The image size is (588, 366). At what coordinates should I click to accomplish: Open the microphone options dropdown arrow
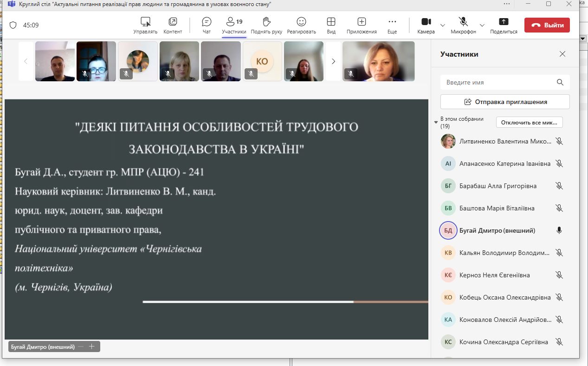pos(482,25)
